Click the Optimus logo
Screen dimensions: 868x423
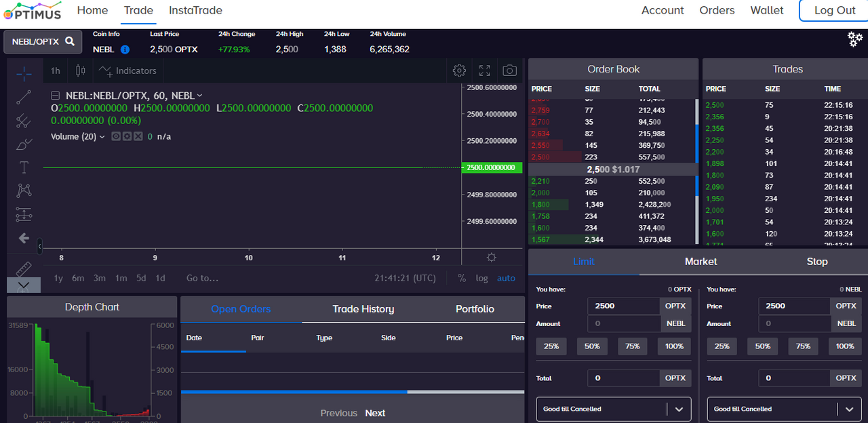[x=33, y=10]
